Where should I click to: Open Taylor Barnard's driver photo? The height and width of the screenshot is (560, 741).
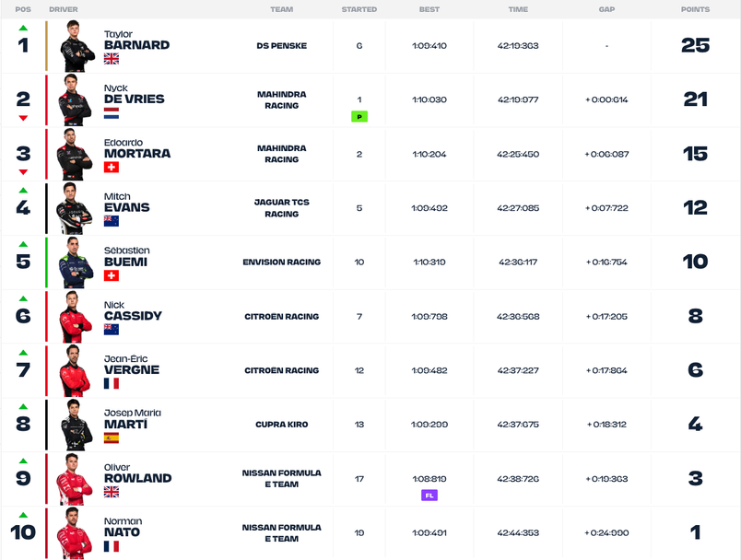(x=76, y=46)
